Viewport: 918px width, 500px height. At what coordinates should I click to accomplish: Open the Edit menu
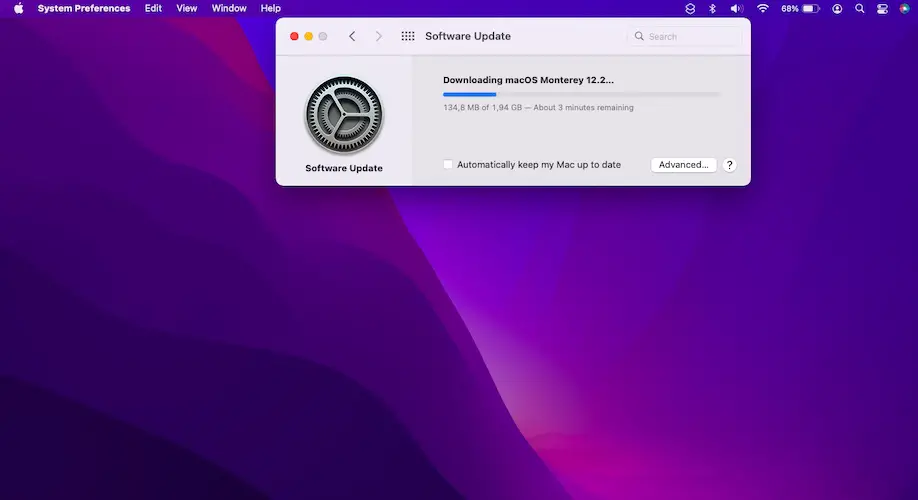[x=153, y=8]
